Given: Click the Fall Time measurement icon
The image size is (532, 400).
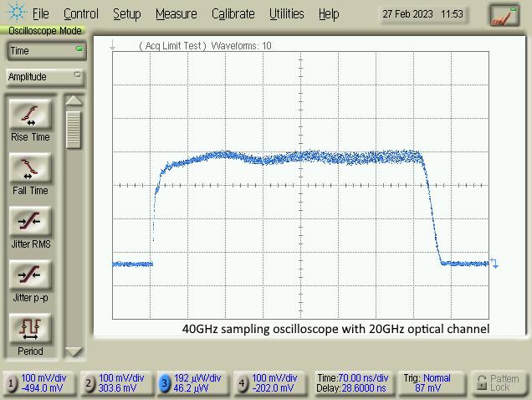Looking at the screenshot, I should (x=30, y=169).
